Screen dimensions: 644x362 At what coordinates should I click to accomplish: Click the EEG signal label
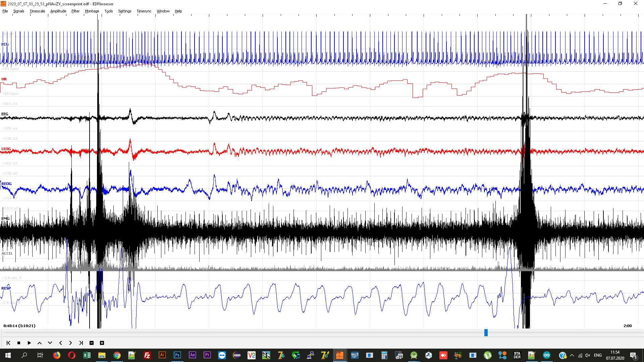pos(5,114)
